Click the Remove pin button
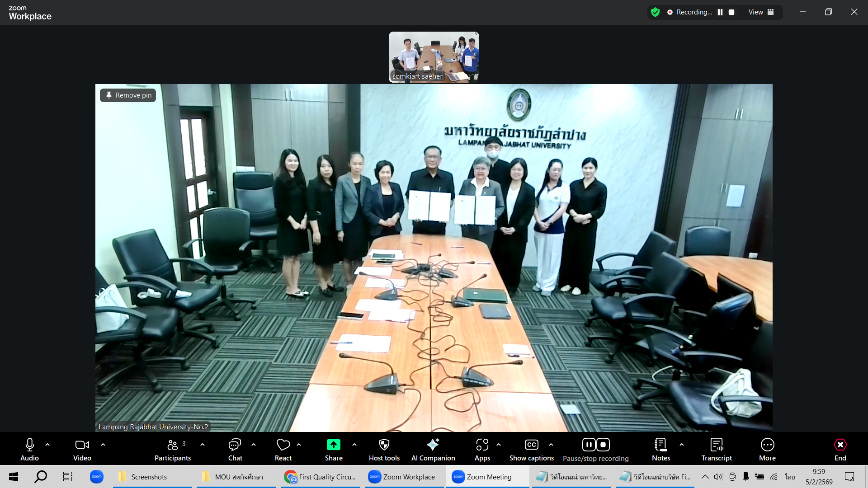 point(128,95)
